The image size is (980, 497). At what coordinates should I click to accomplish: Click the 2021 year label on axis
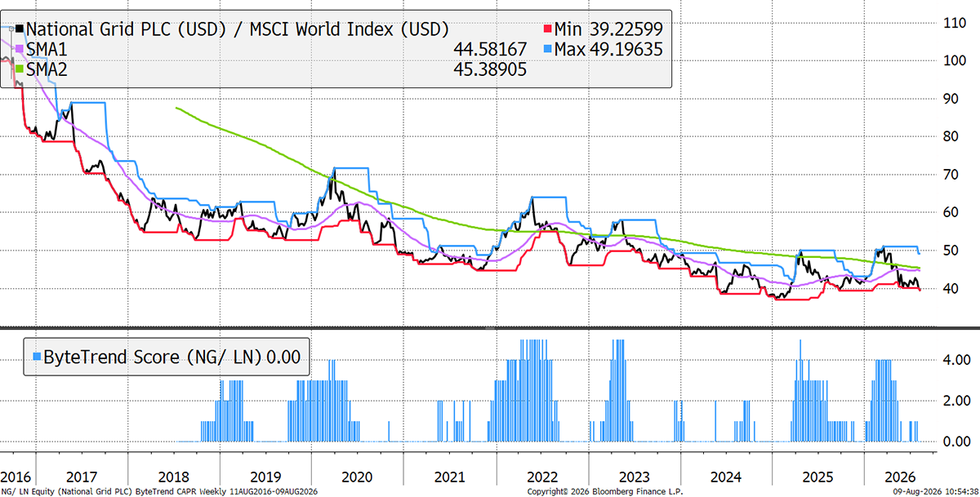pos(450,476)
